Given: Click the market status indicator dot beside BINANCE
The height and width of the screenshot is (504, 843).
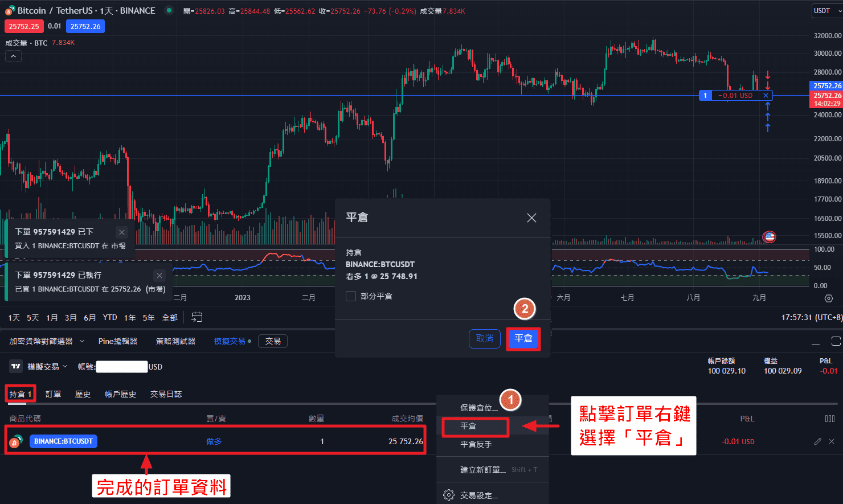Looking at the screenshot, I should click(169, 10).
